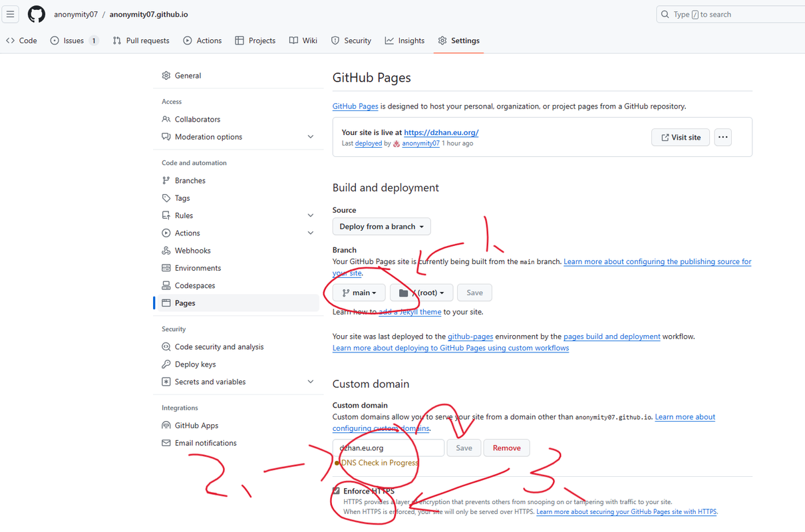Click the anonymity07 owner breadcrumb

click(x=76, y=14)
